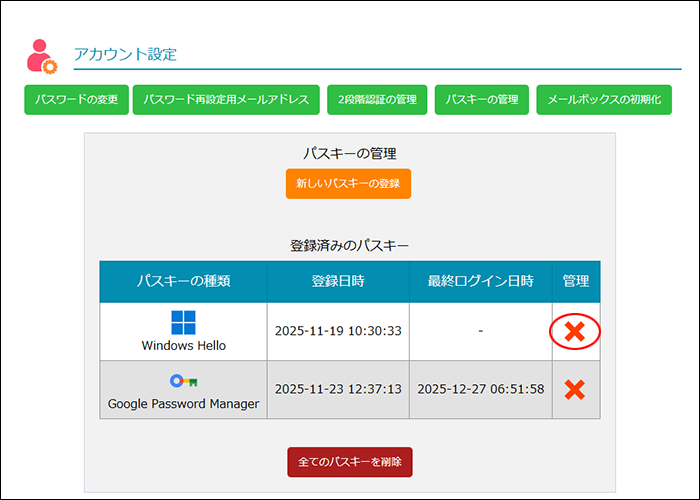This screenshot has width=700, height=500.
Task: Register a new passkey with 新しいパスキーの登録
Action: tap(348, 184)
